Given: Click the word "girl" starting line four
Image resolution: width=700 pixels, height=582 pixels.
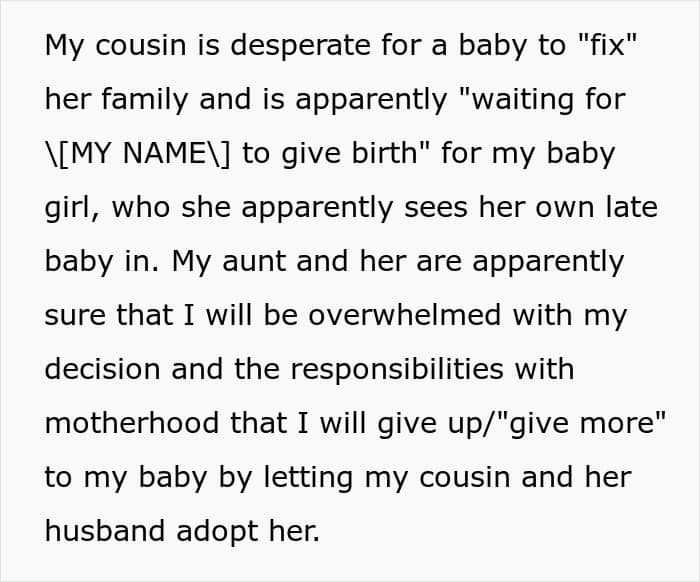Looking at the screenshot, I should tap(69, 207).
